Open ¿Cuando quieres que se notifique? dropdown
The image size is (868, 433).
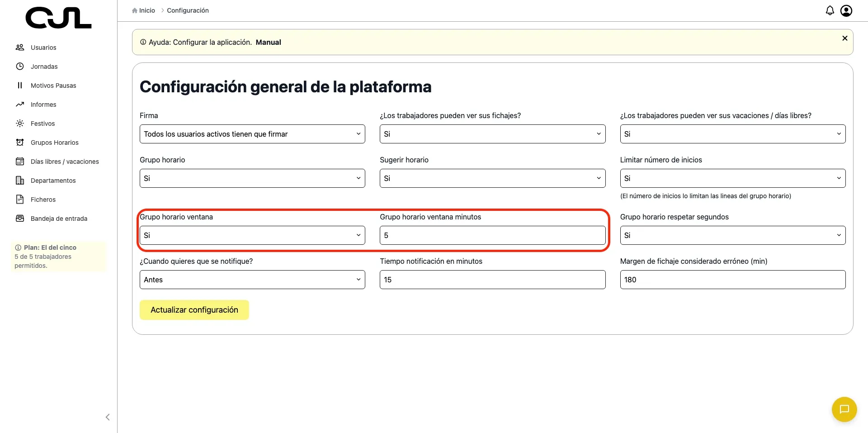click(252, 280)
